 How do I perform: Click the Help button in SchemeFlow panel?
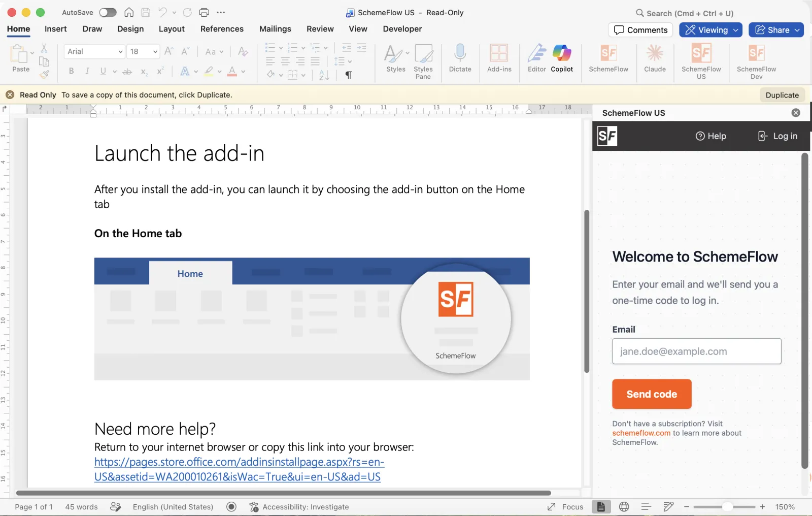(x=710, y=136)
